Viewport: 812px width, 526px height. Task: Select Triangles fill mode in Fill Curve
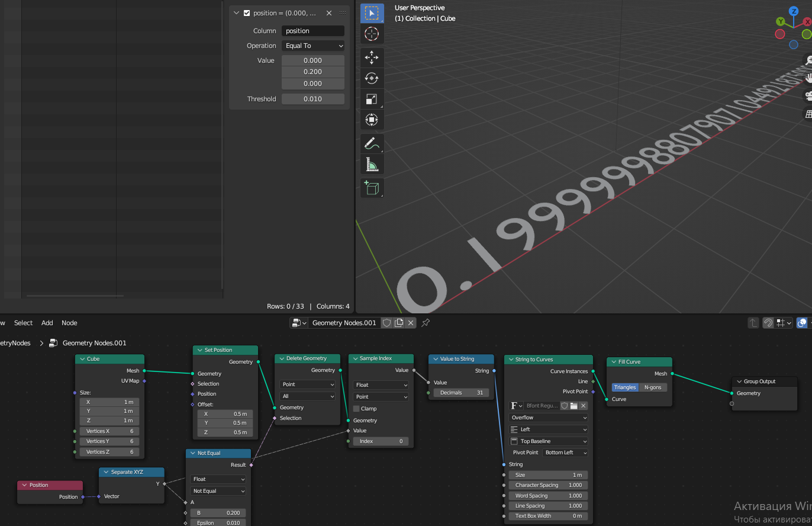624,387
